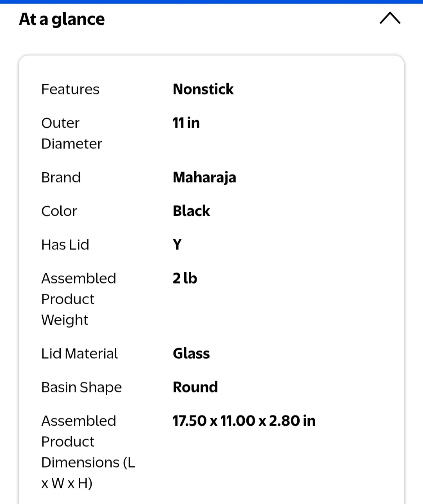Select the Nonstick feature value

point(203,89)
